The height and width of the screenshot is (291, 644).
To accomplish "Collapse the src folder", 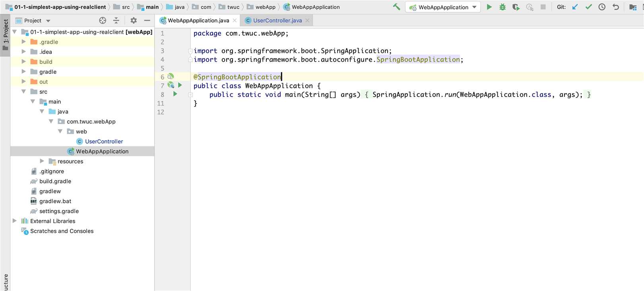I will (23, 91).
